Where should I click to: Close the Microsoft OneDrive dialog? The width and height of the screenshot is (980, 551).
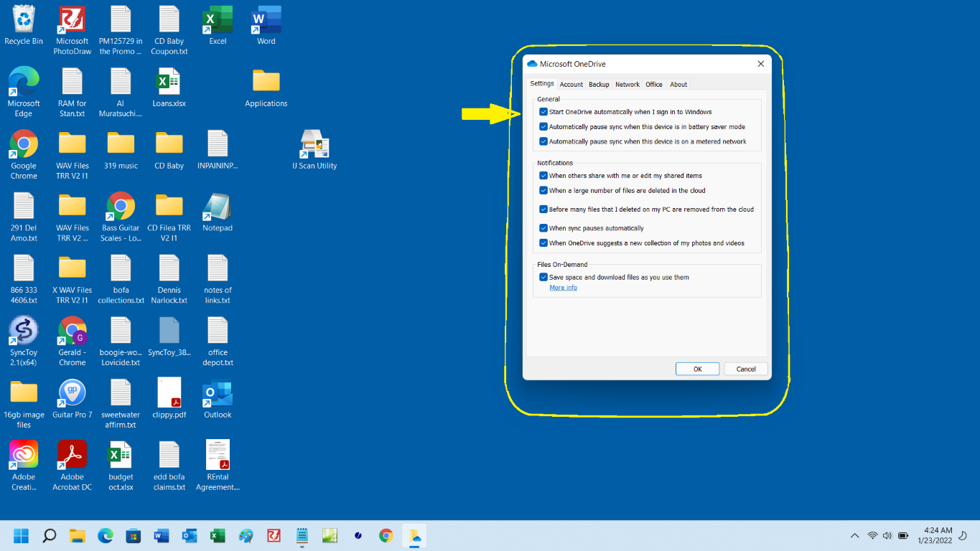point(760,64)
